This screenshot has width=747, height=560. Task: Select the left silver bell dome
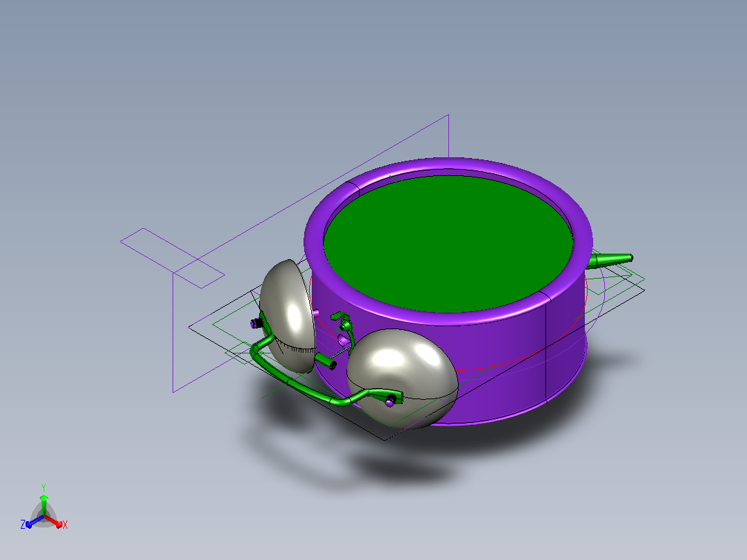pos(288,315)
